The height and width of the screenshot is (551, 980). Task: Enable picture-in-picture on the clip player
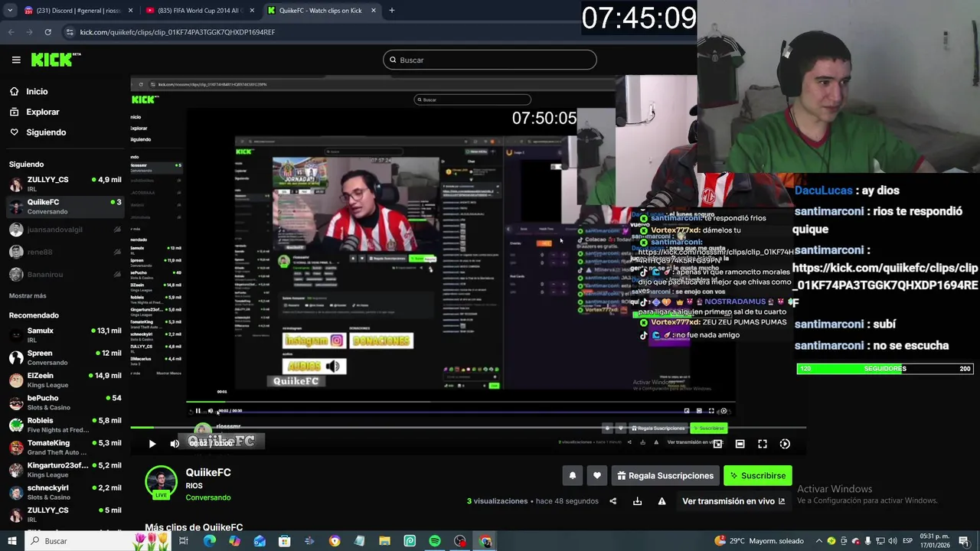tap(717, 444)
